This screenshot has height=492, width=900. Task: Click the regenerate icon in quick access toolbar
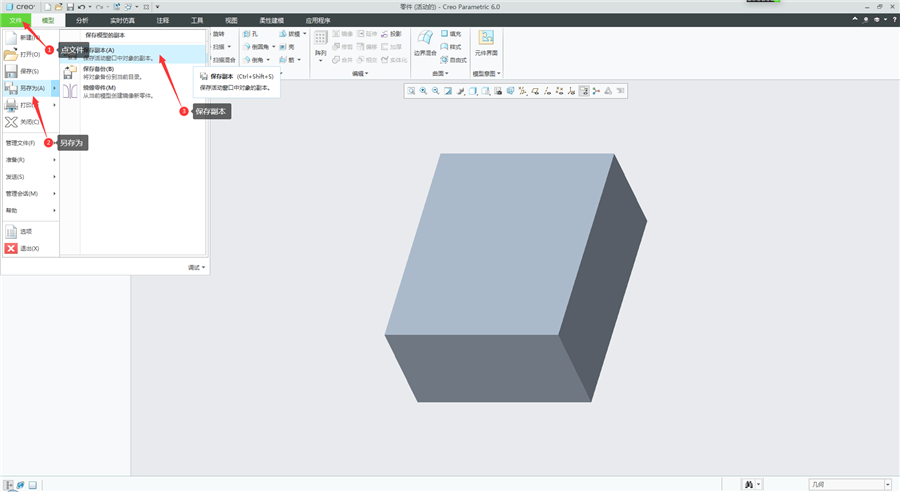pos(117,7)
